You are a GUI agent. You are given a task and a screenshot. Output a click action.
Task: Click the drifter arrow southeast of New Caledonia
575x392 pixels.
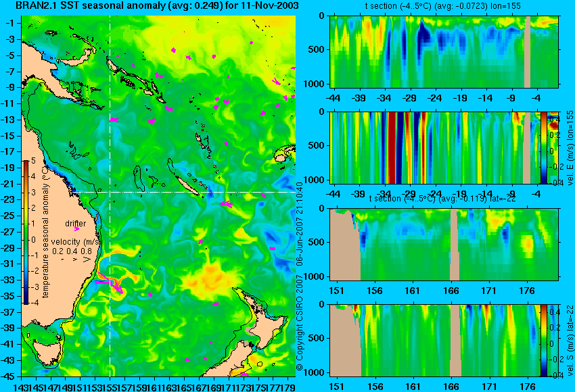pos(226,204)
